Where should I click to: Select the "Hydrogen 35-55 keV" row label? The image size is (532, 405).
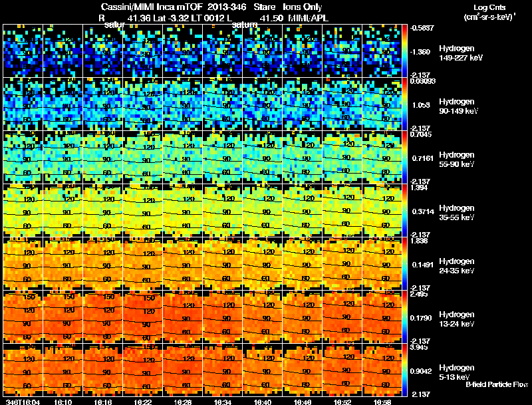tap(457, 213)
